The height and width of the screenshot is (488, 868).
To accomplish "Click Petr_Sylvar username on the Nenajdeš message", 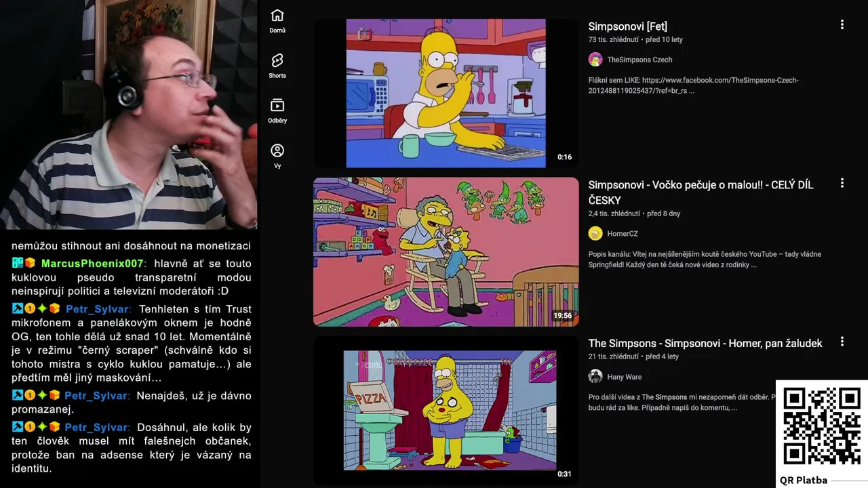I will click(96, 396).
